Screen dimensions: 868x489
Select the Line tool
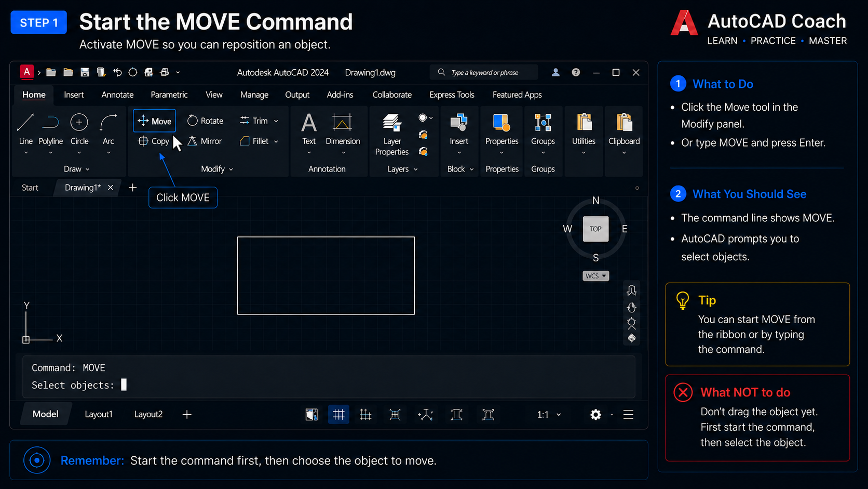click(x=25, y=129)
